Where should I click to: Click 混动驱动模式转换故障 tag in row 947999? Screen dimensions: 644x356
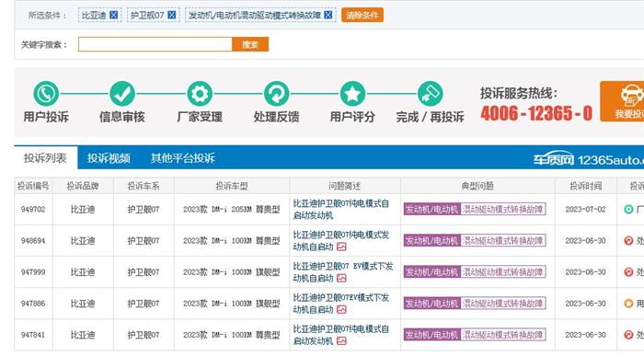point(503,271)
